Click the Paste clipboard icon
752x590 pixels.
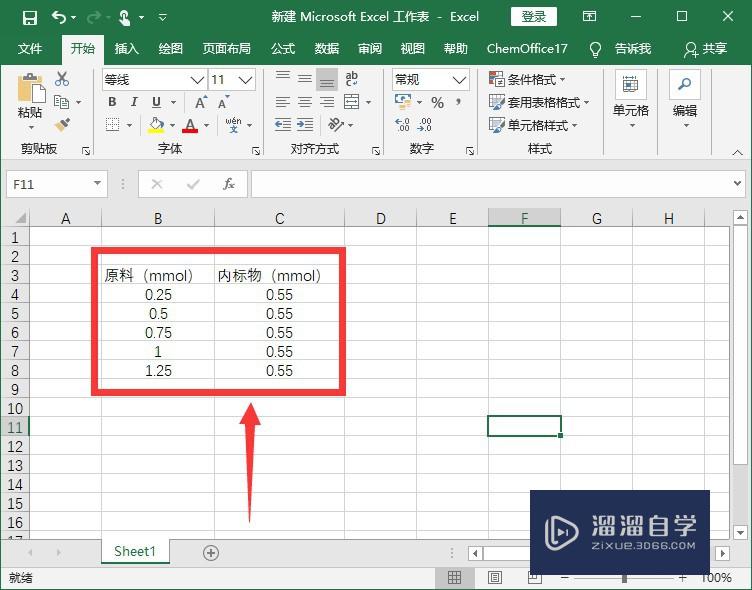point(31,89)
